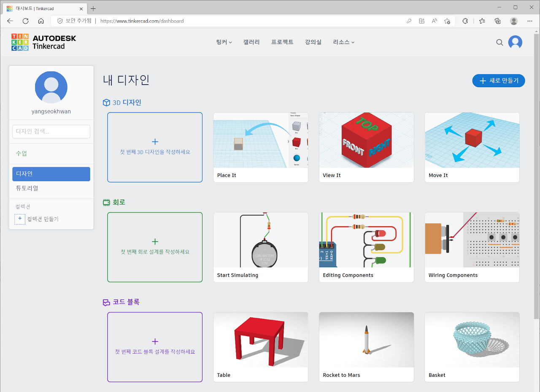Open browser Extensions puzzle icon

coord(465,21)
